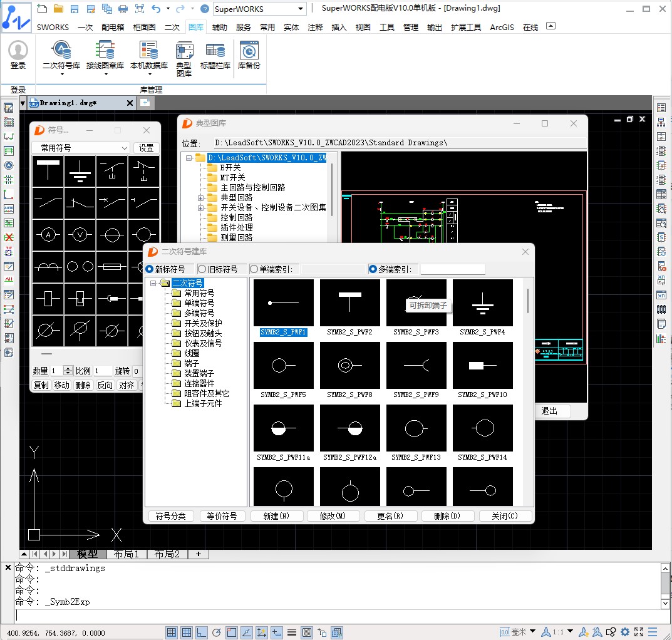Image resolution: width=672 pixels, height=640 pixels.
Task: Open the SuperWORKS workspace dropdown
Action: (301, 9)
